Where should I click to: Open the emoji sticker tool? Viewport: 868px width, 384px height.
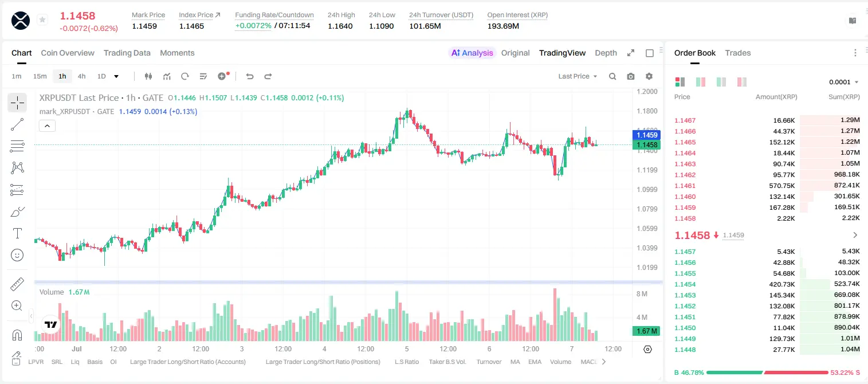[x=17, y=255]
